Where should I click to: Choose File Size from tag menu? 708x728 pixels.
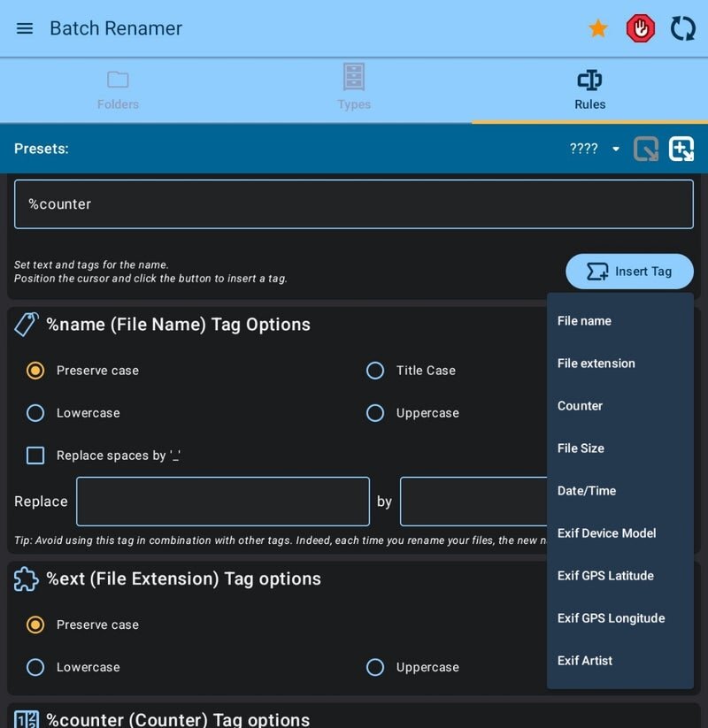click(x=620, y=448)
